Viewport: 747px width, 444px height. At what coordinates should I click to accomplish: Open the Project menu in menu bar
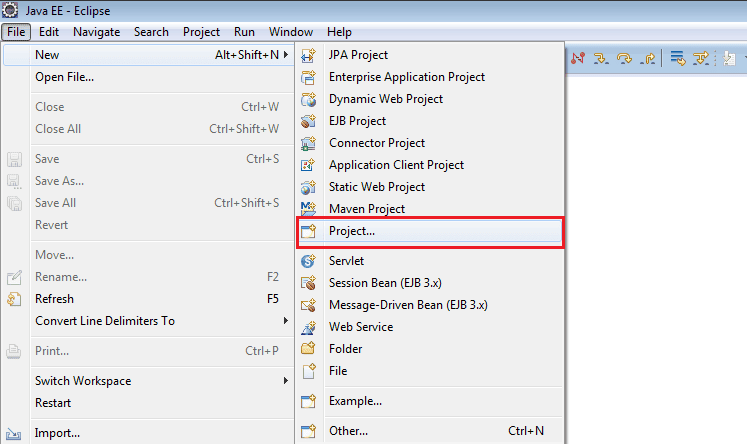[201, 32]
